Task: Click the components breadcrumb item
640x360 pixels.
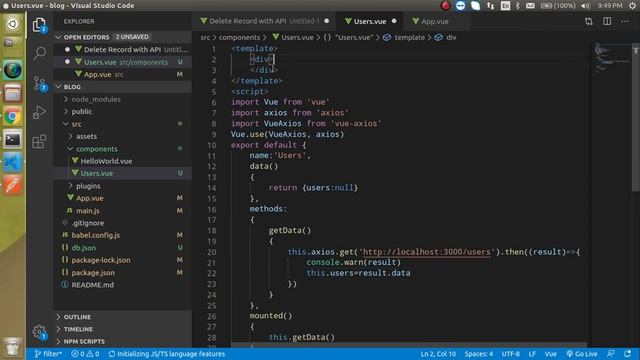Action: [x=239, y=38]
